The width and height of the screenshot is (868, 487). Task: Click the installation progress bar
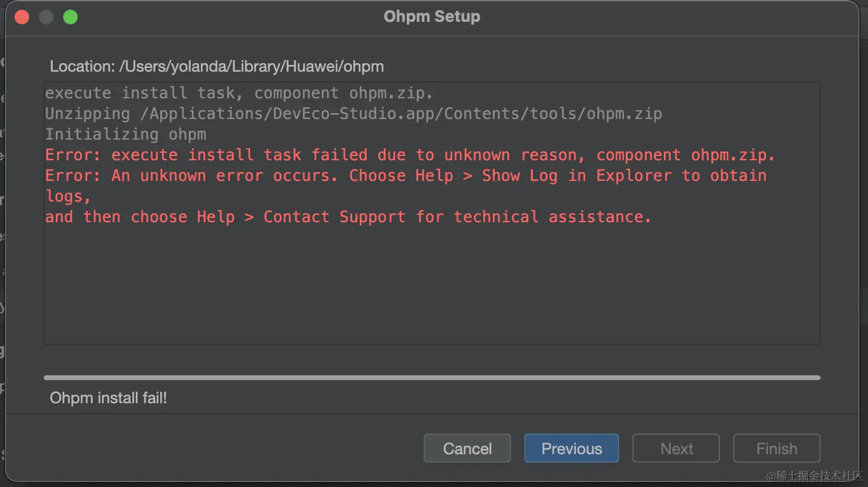432,378
